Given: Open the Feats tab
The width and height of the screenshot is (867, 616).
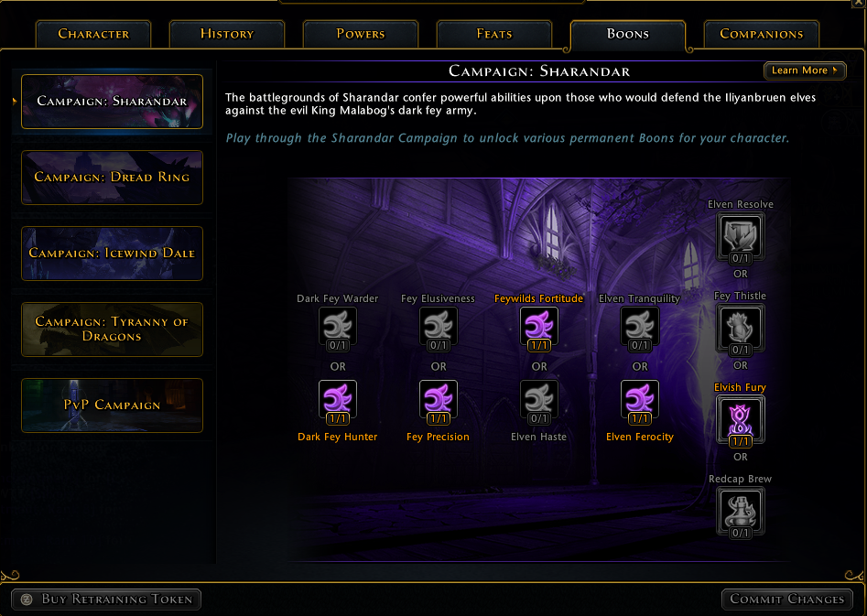Looking at the screenshot, I should click(x=494, y=34).
